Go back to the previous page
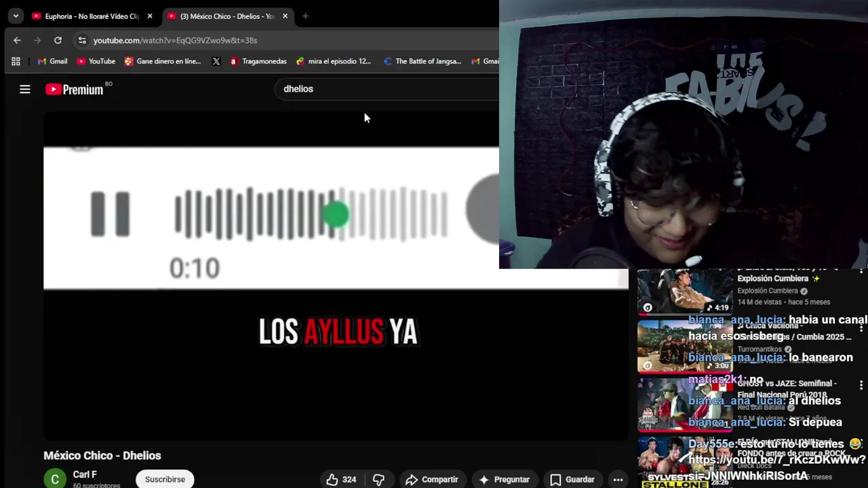The height and width of the screenshot is (488, 868). 17,40
